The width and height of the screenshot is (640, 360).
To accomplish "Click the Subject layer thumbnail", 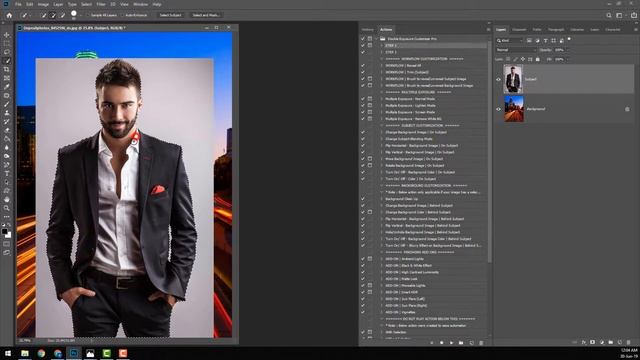I will point(513,79).
